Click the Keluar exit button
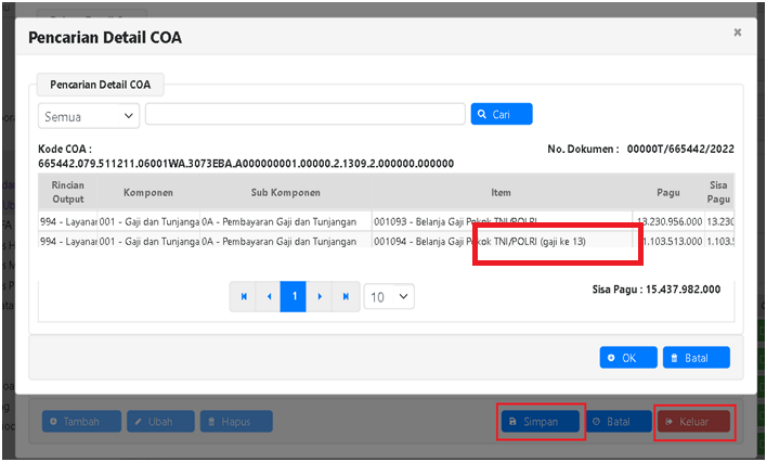This screenshot has width=767, height=462. click(x=694, y=422)
